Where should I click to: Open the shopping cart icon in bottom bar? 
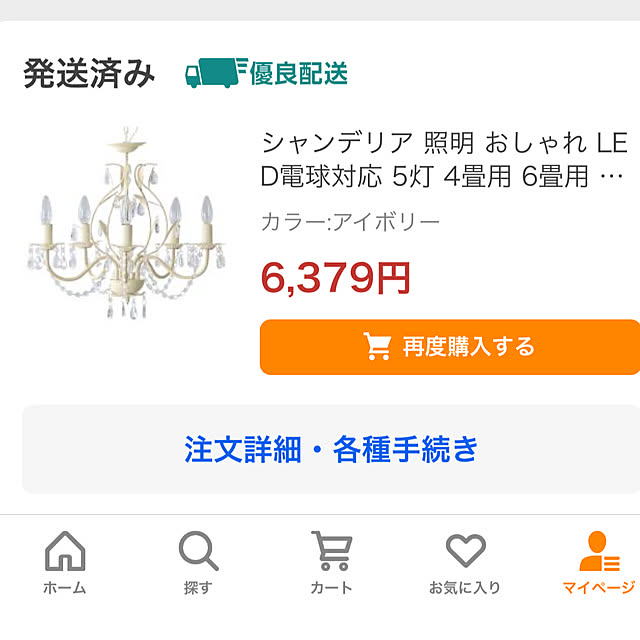tap(331, 551)
